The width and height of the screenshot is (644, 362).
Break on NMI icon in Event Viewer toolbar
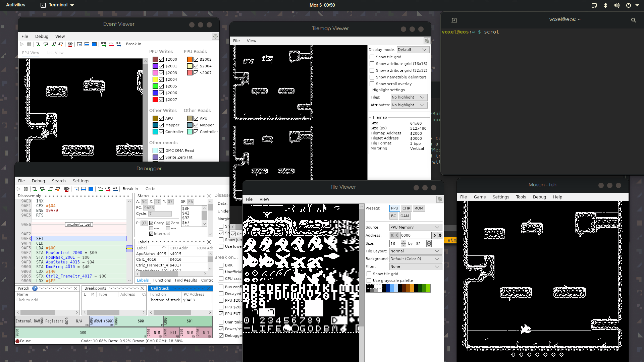pyautogui.click(x=104, y=44)
